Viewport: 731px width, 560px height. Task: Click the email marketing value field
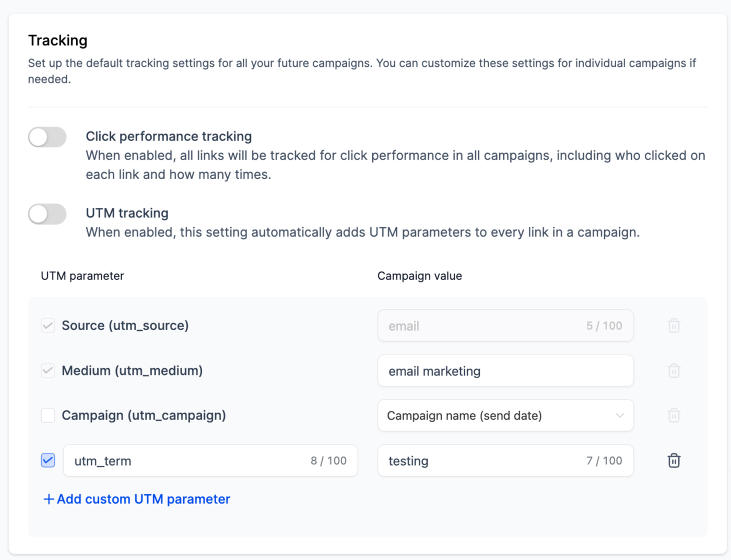click(505, 371)
